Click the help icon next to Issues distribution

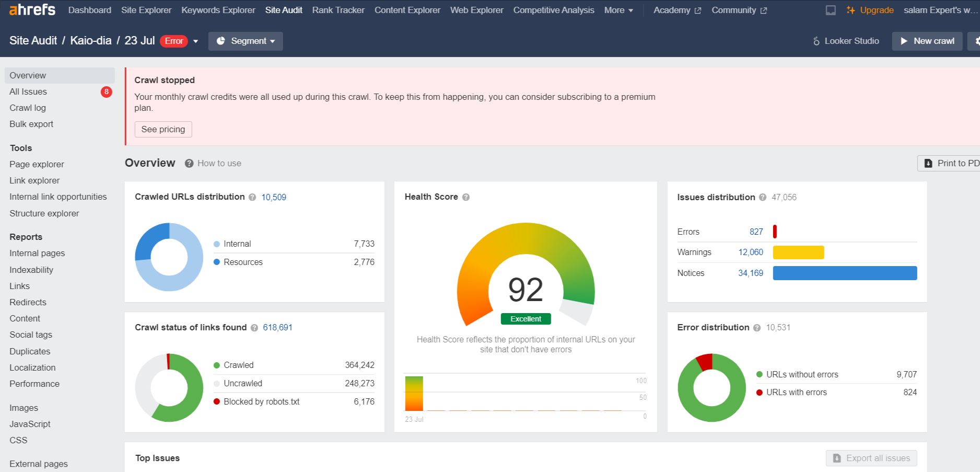click(x=763, y=197)
